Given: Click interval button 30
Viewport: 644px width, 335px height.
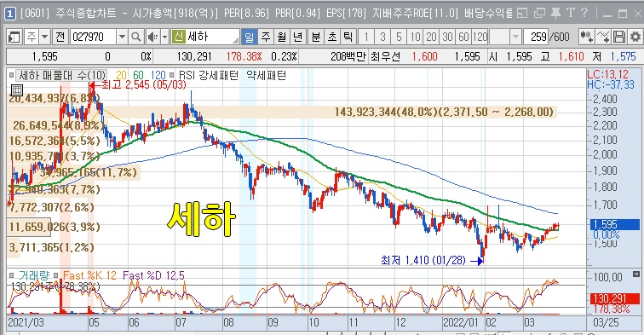Looking at the screenshot, I should (x=447, y=37).
